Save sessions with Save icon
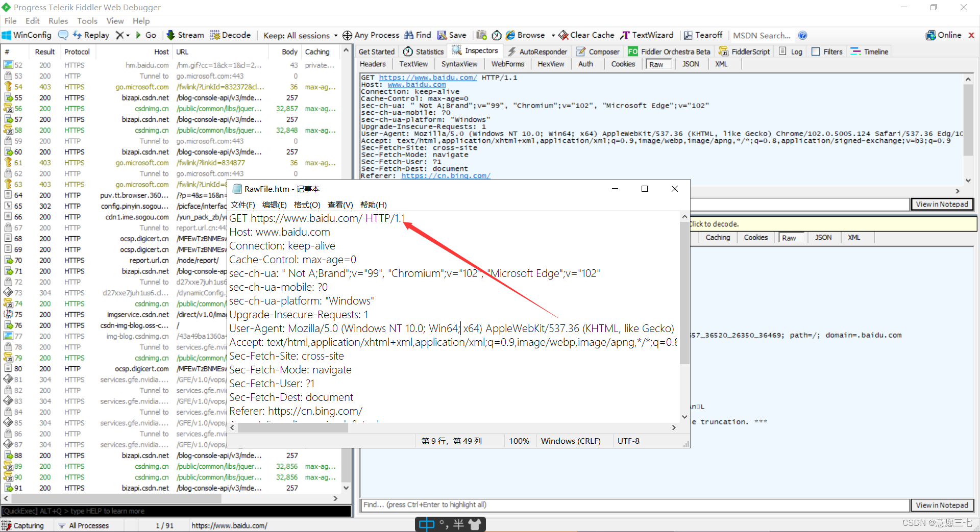Image resolution: width=980 pixels, height=532 pixels. [452, 35]
